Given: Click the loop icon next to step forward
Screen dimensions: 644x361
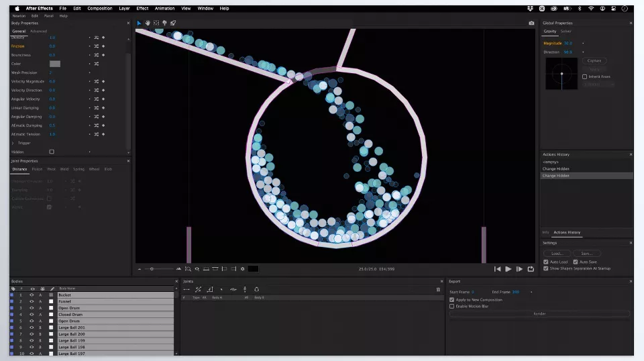Looking at the screenshot, I should click(531, 269).
